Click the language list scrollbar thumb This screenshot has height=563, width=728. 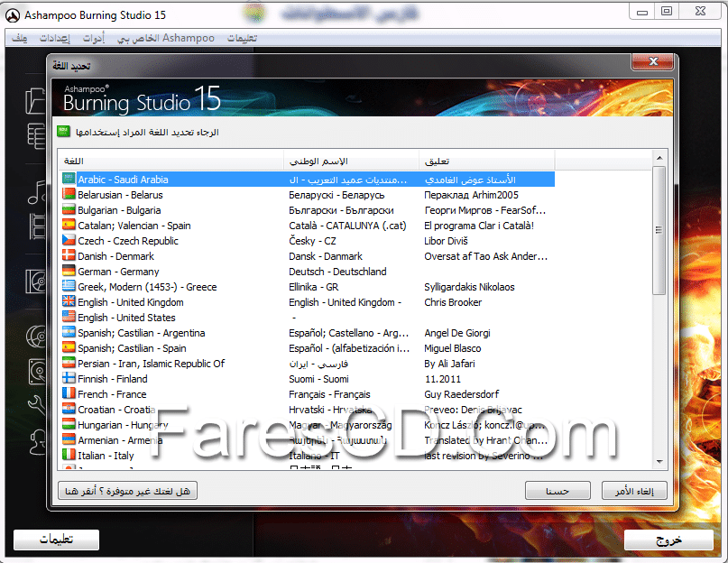[659, 230]
